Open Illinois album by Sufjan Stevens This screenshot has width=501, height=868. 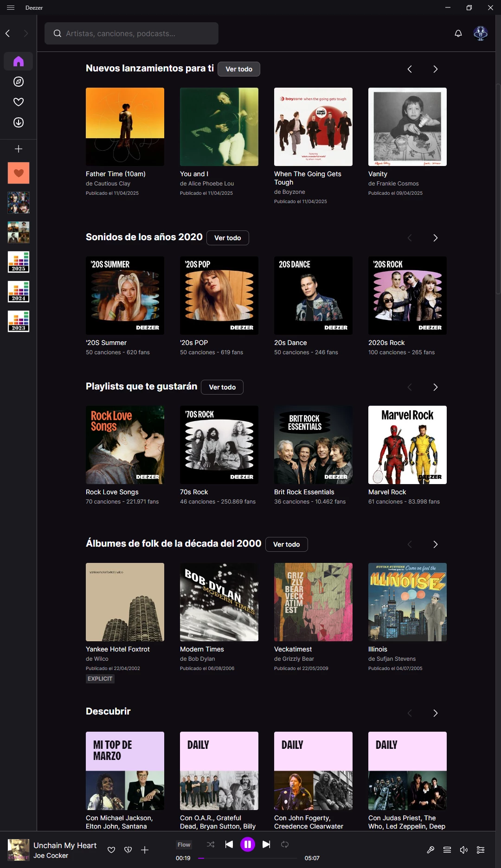(407, 602)
